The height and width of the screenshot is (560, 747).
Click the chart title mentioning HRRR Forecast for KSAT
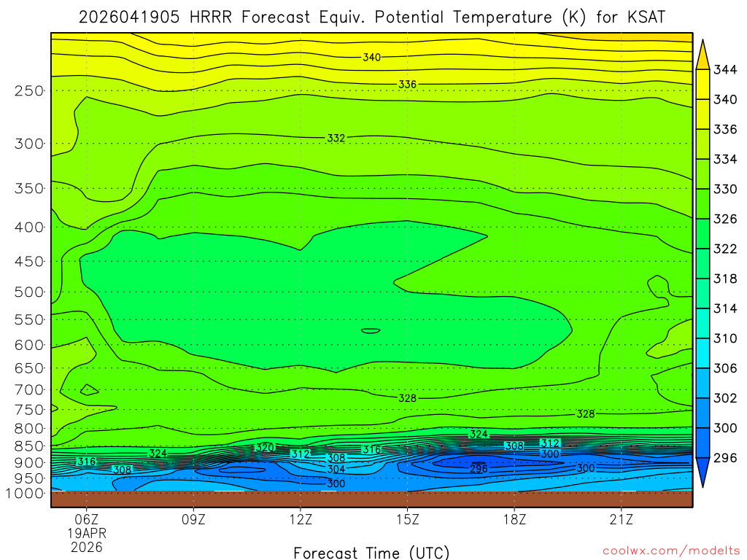(x=371, y=17)
